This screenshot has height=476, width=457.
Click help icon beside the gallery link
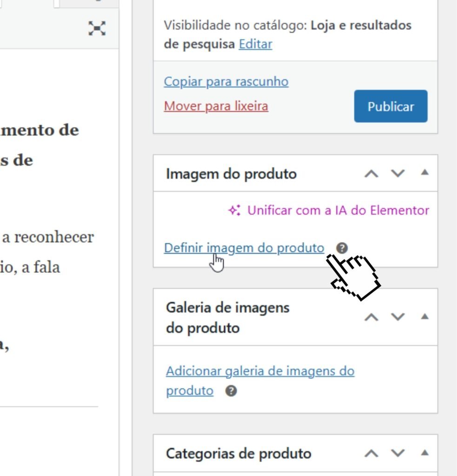point(231,391)
